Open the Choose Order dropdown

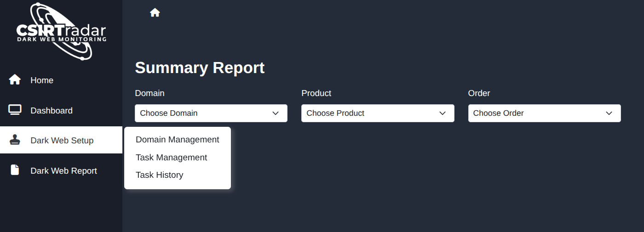[544, 113]
